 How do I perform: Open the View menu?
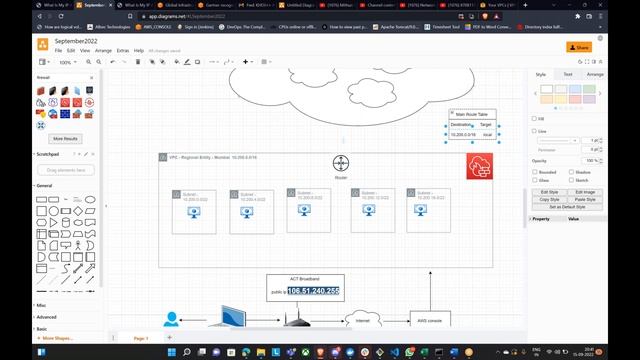point(85,51)
